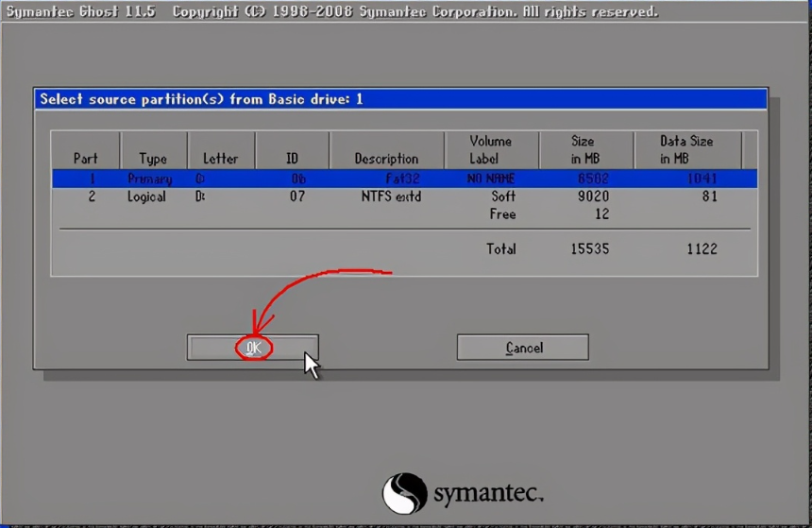Click the Type column header
Image resolution: width=812 pixels, height=528 pixels.
tap(153, 158)
